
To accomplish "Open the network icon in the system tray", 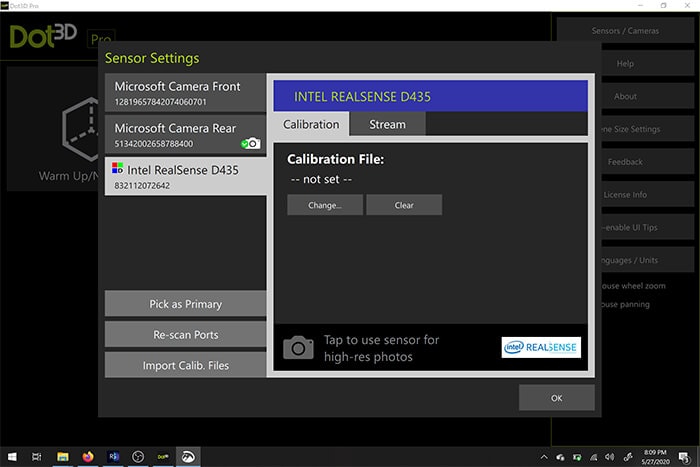I will pos(593,457).
